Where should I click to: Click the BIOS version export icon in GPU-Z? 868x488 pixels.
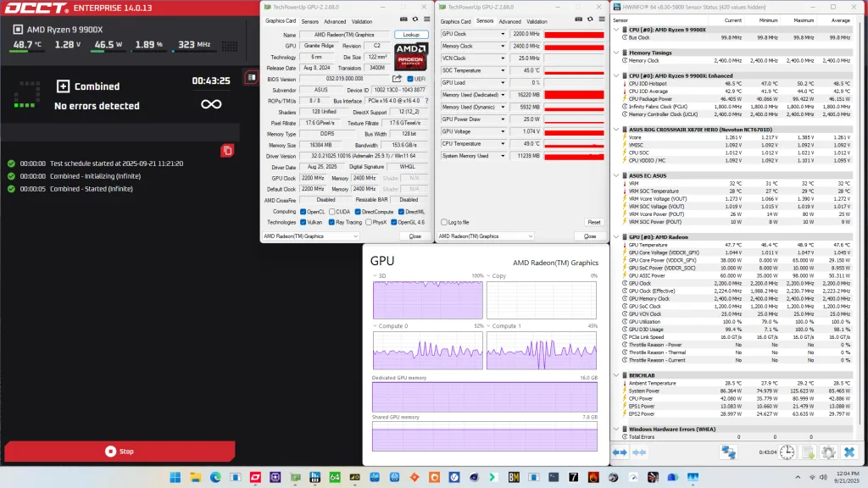coord(398,79)
